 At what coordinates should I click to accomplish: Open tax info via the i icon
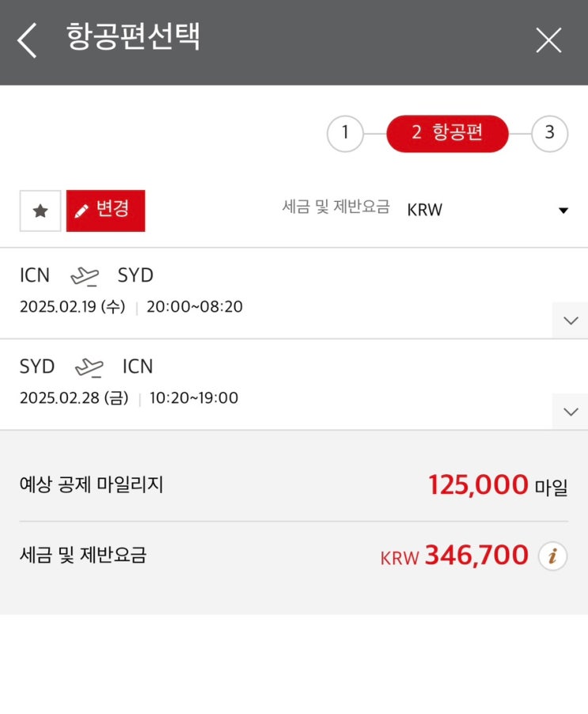pos(552,556)
